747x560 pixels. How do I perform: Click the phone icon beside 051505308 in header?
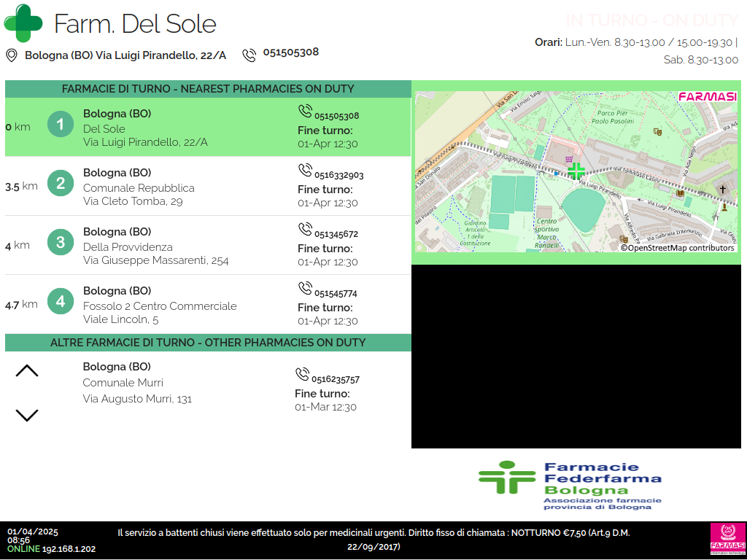[x=249, y=55]
